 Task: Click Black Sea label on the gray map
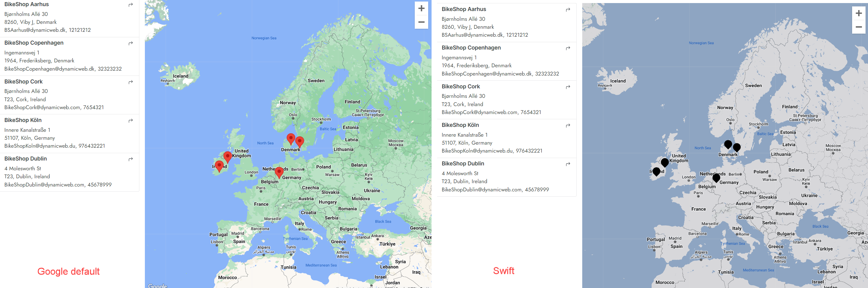point(820,227)
